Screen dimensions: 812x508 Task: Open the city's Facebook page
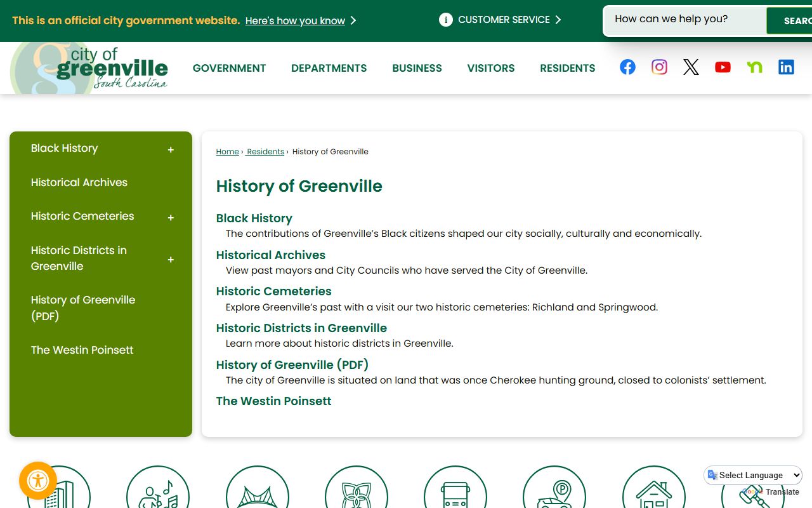point(627,67)
